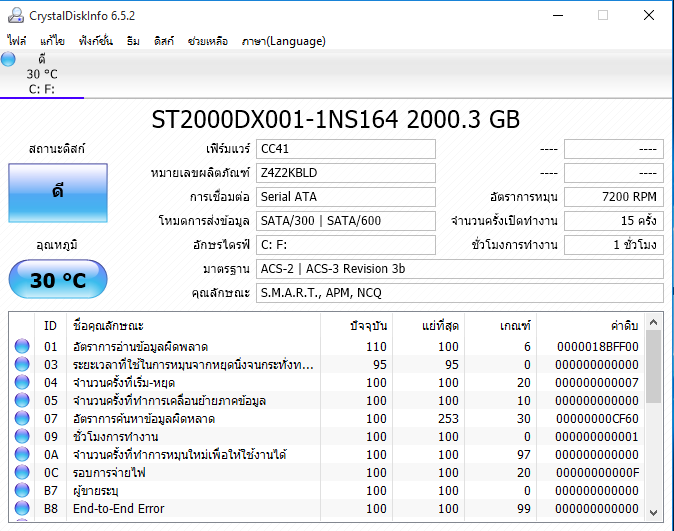674x531 pixels.
Task: Click status orb of attribute B7 row
Action: tap(22, 491)
